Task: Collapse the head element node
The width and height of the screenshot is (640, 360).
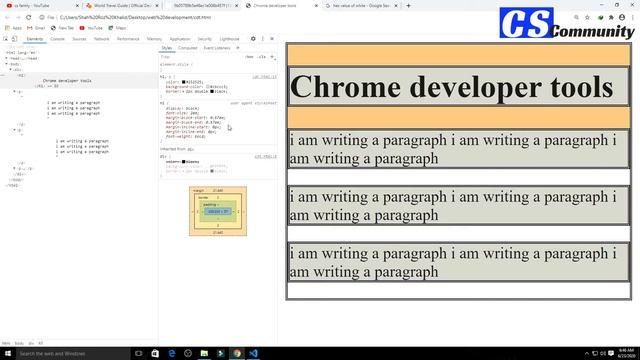Action: pos(7,58)
